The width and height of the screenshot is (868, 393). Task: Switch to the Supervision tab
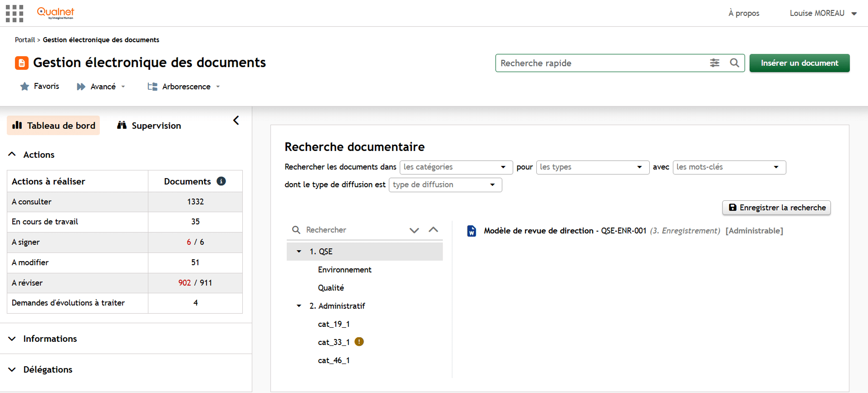[x=149, y=126]
